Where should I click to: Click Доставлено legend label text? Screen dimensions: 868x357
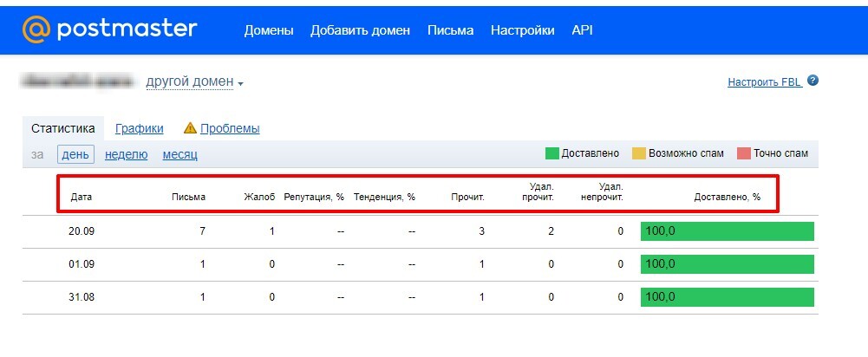click(591, 153)
